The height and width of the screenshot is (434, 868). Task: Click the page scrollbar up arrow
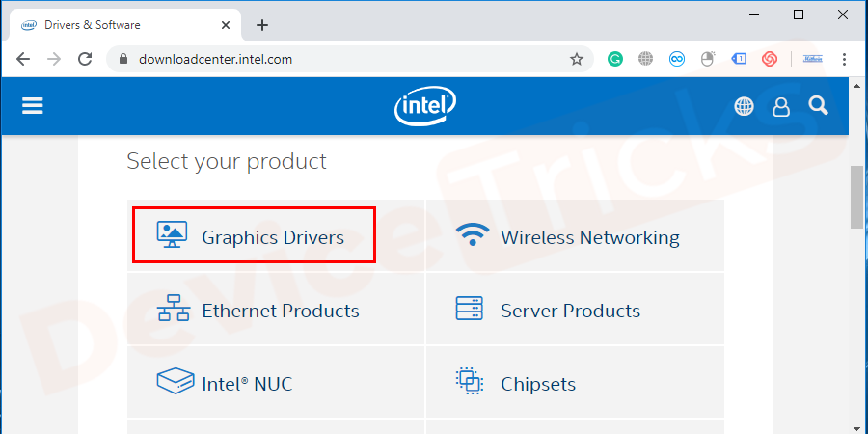coord(856,86)
